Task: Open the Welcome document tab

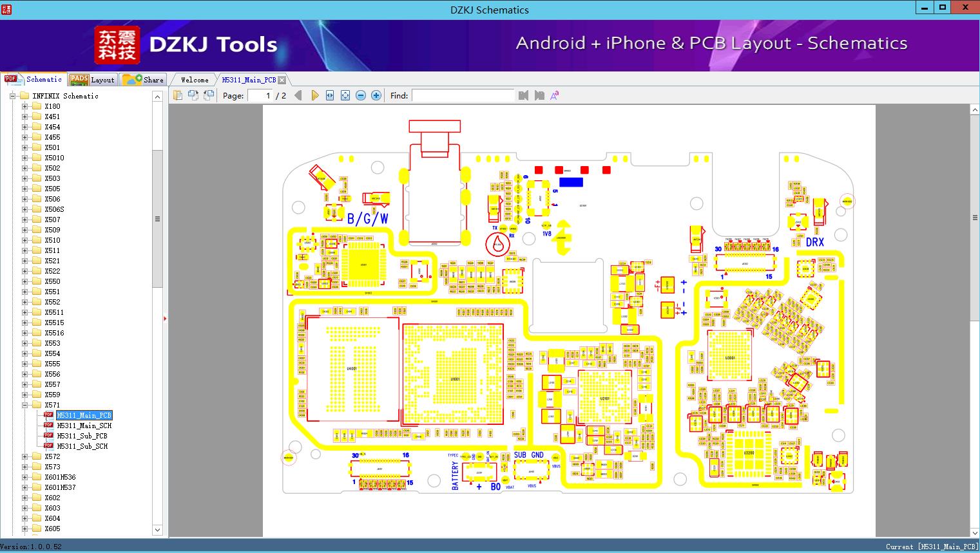Action: pyautogui.click(x=195, y=80)
